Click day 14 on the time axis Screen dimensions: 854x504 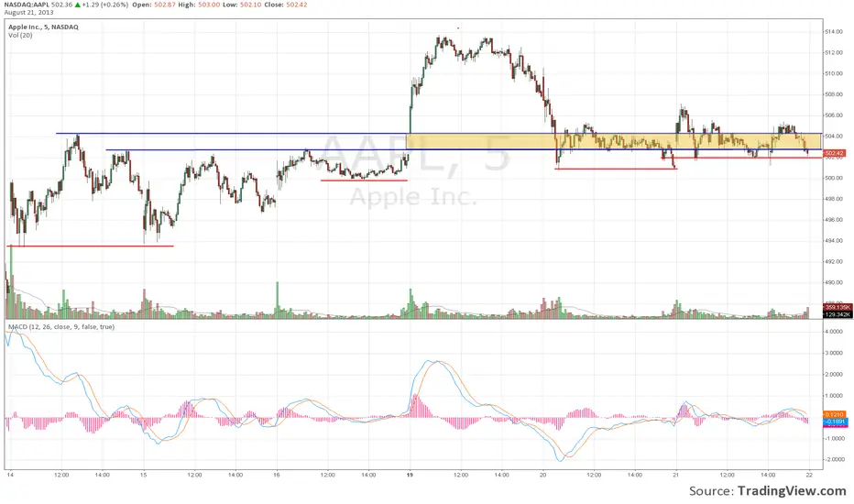(x=10, y=475)
